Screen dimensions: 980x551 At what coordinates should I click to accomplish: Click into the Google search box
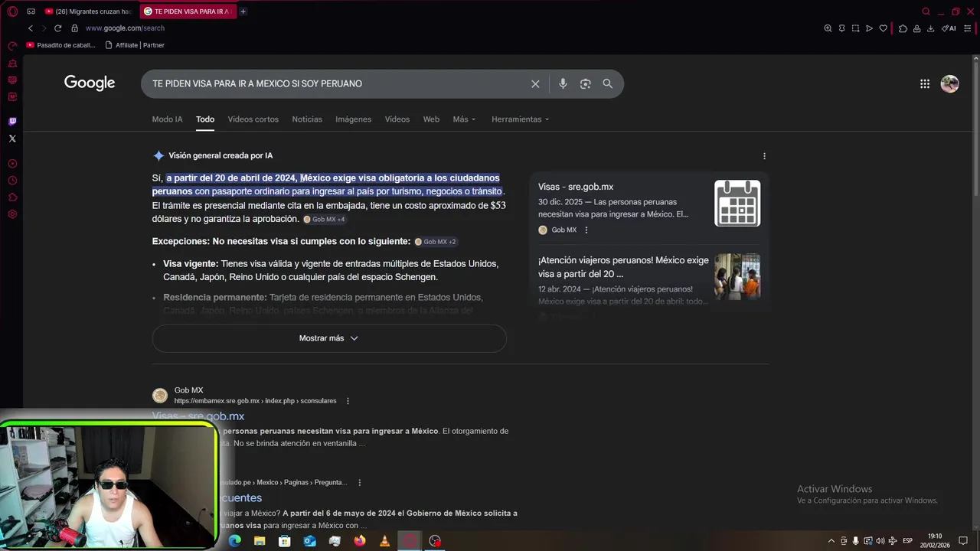(x=337, y=83)
